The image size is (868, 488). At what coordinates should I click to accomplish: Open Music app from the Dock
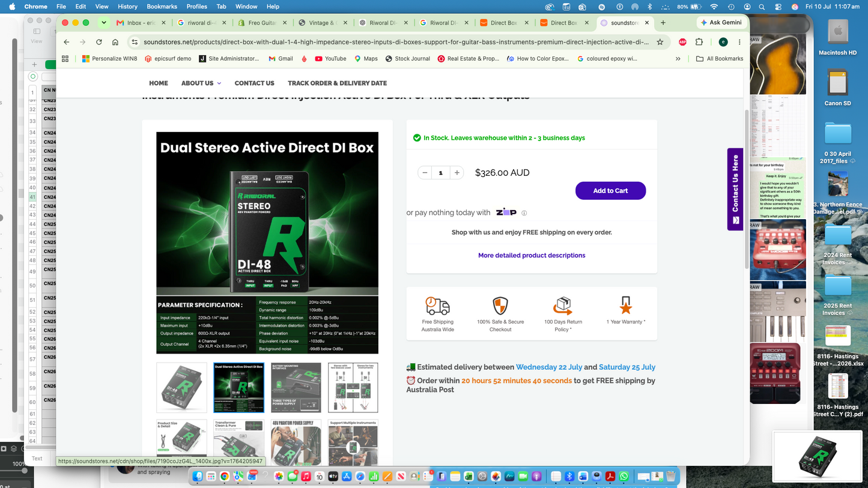(x=306, y=476)
